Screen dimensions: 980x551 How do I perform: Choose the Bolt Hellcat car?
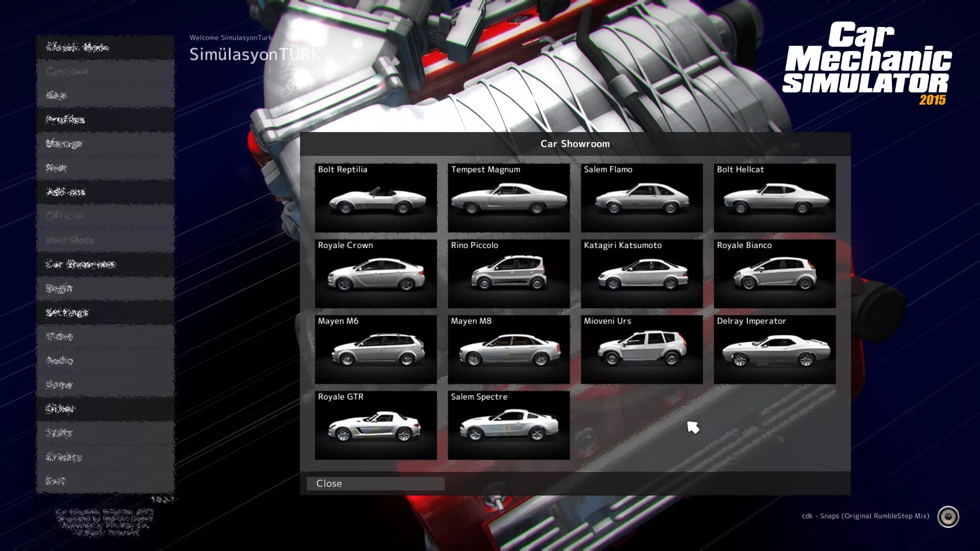(775, 198)
